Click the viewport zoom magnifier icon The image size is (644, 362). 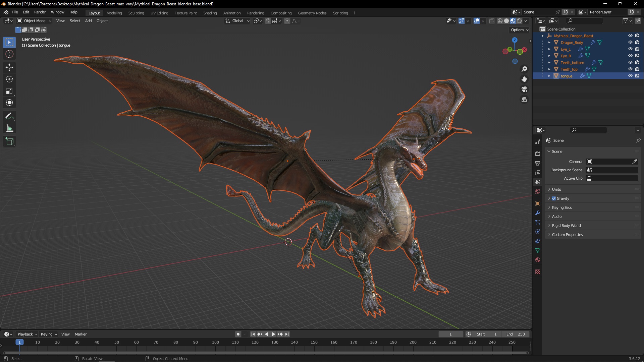tap(524, 69)
